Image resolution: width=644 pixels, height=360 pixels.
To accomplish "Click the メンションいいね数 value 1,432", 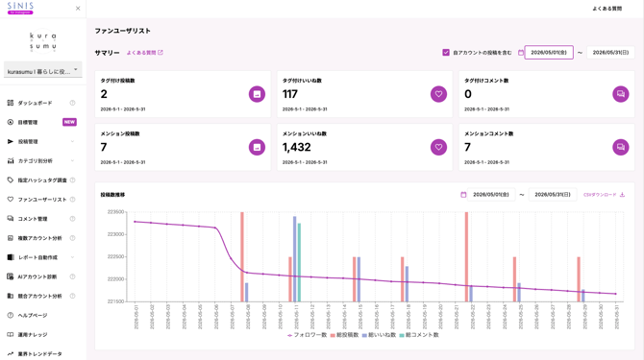I will (297, 147).
